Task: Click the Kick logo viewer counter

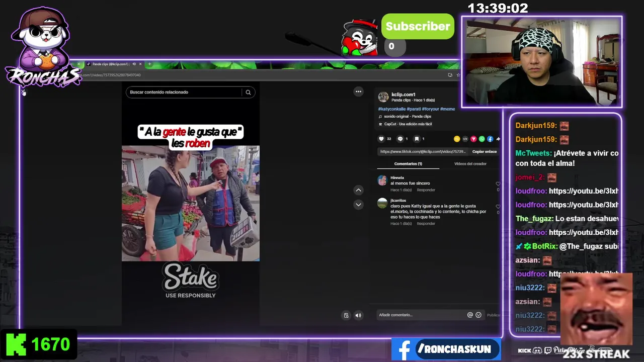Action: coord(38,345)
